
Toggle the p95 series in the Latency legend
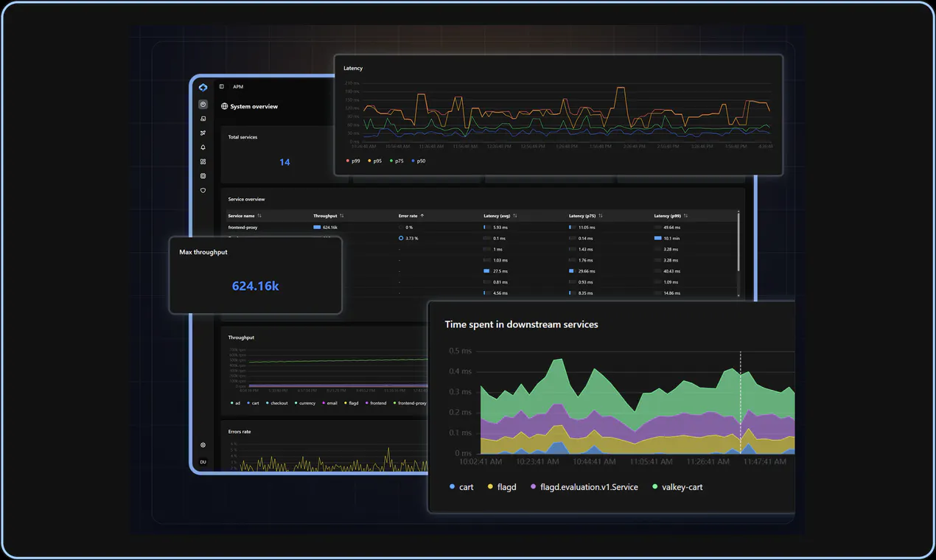pyautogui.click(x=375, y=161)
